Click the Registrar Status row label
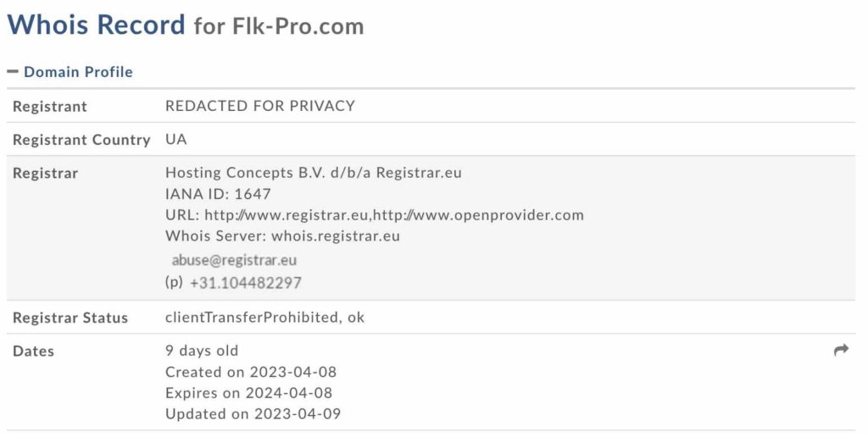868x443 pixels. click(x=70, y=318)
